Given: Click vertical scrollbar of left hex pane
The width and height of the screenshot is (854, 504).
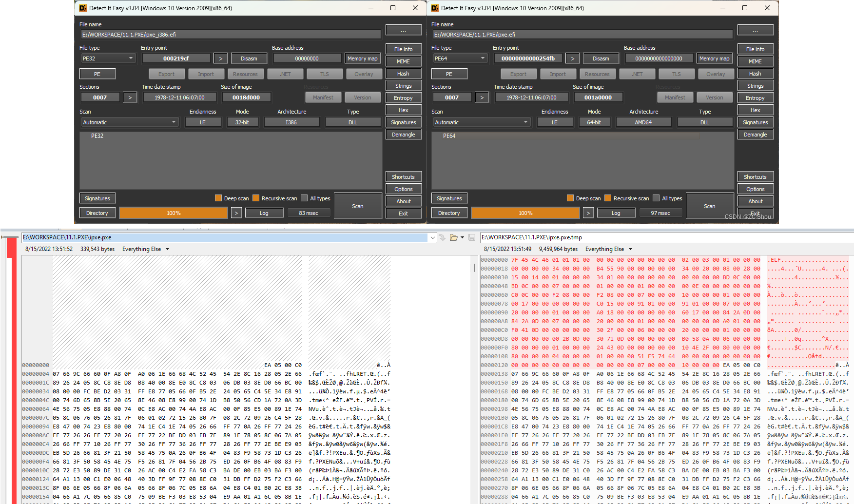Looking at the screenshot, I should point(474,268).
